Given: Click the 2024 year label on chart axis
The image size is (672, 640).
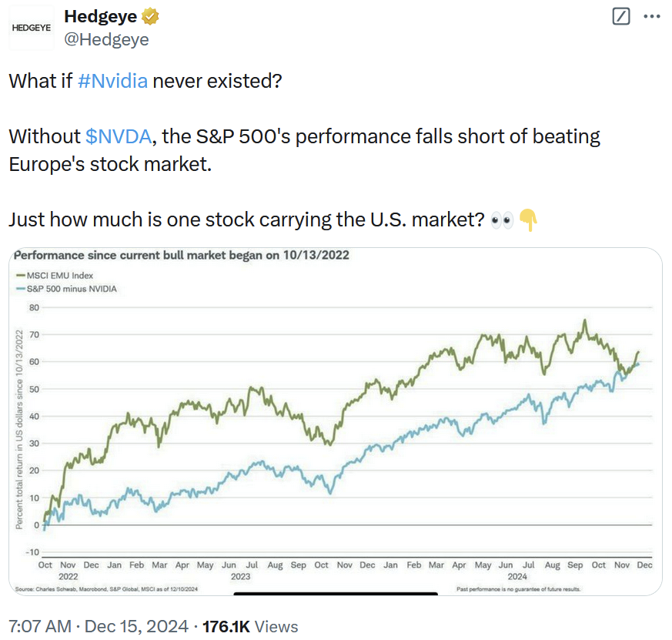Looking at the screenshot, I should pyautogui.click(x=517, y=577).
